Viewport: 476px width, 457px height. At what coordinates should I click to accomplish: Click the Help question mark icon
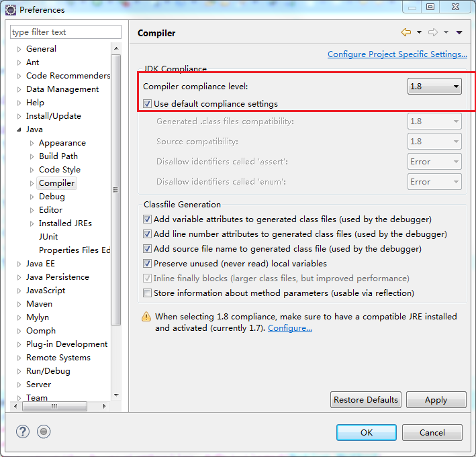[23, 431]
